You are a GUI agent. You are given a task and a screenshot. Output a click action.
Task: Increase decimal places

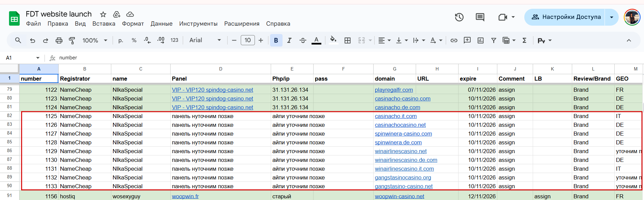161,40
